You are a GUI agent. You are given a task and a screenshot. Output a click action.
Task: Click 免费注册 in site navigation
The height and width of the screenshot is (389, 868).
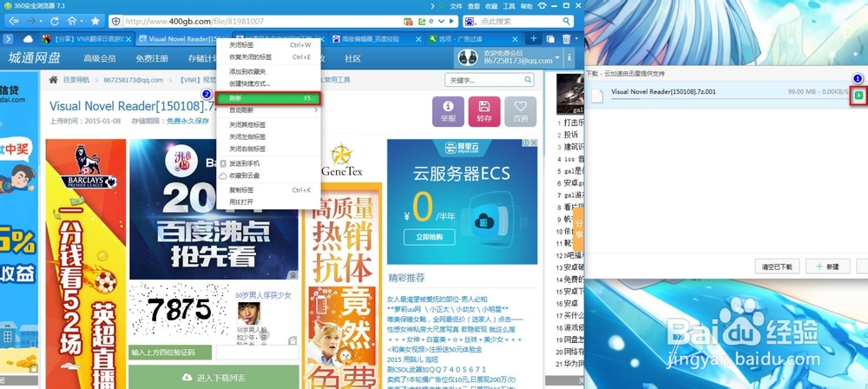point(152,58)
